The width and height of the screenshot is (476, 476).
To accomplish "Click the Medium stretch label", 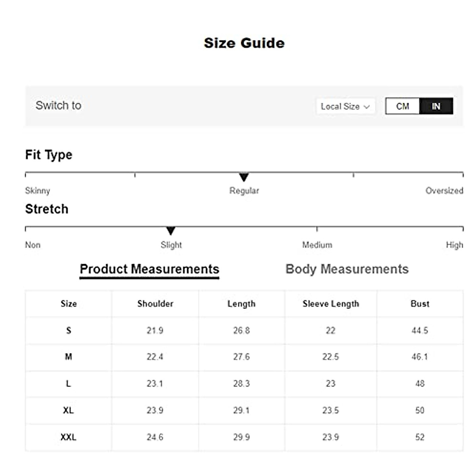I will (317, 245).
